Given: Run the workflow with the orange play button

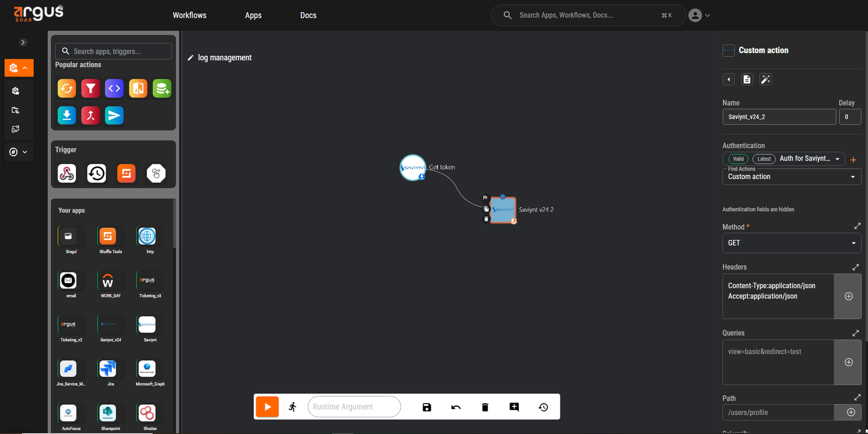Looking at the screenshot, I should (x=267, y=407).
